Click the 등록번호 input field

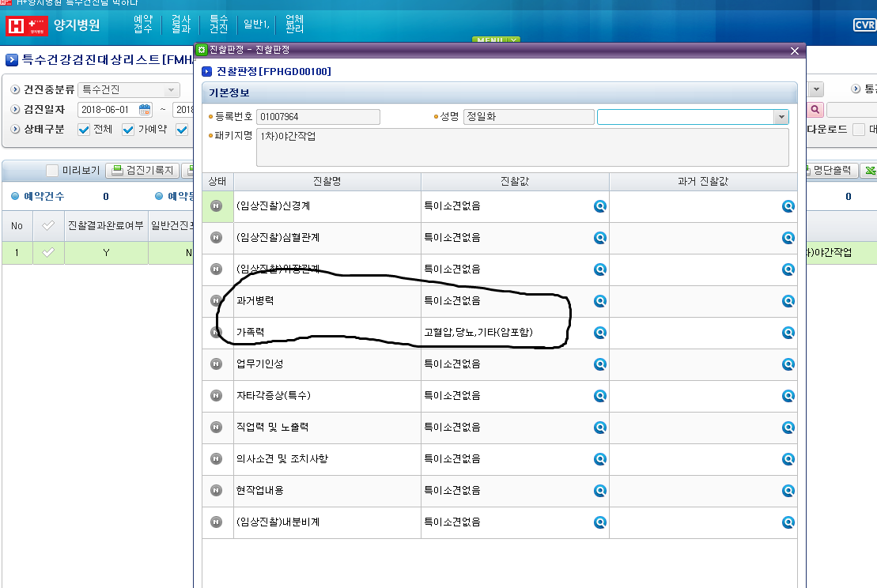click(x=318, y=117)
